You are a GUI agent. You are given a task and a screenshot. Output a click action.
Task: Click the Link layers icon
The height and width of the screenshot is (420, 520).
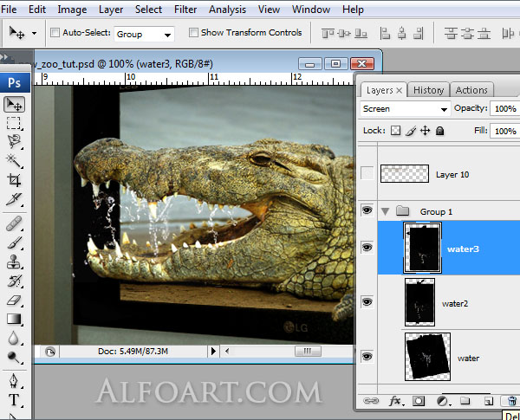click(371, 401)
